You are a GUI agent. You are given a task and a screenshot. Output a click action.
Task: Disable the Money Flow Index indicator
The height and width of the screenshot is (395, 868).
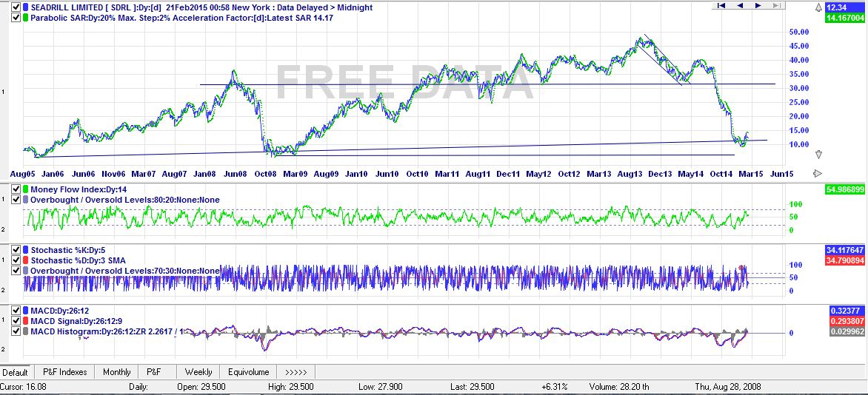click(16, 189)
